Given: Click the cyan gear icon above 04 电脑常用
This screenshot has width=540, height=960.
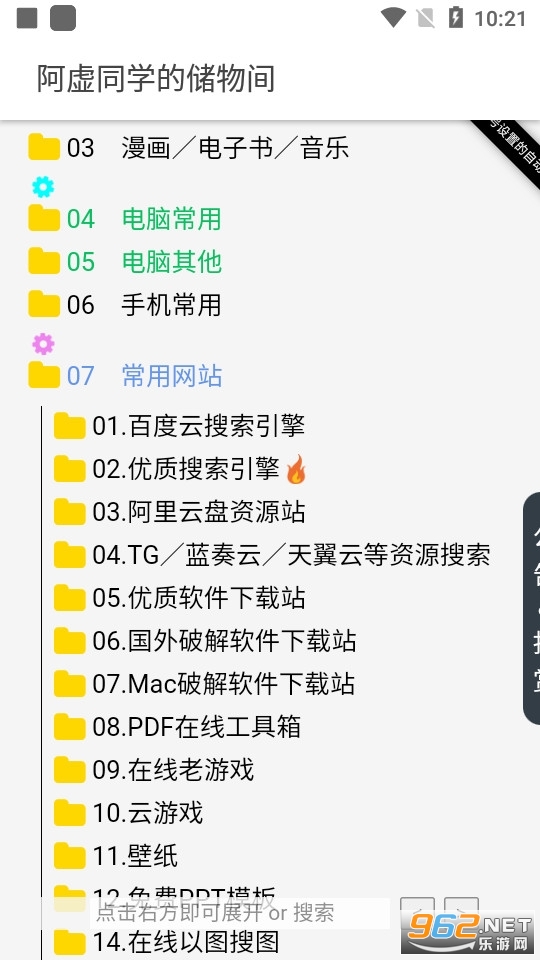Looking at the screenshot, I should click(43, 187).
